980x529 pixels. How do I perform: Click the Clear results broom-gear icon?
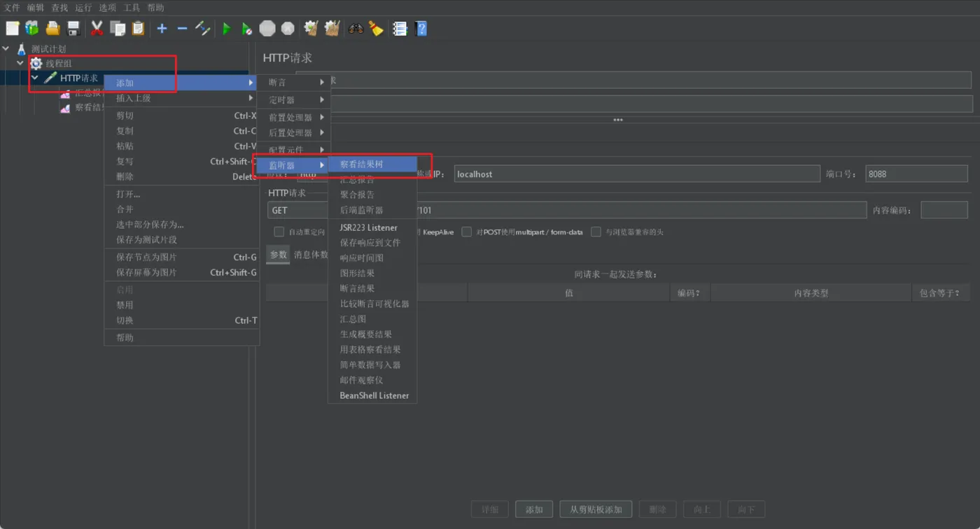coord(311,29)
